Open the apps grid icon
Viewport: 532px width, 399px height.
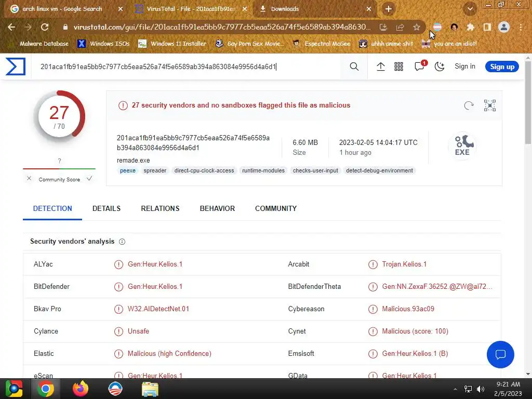[398, 66]
